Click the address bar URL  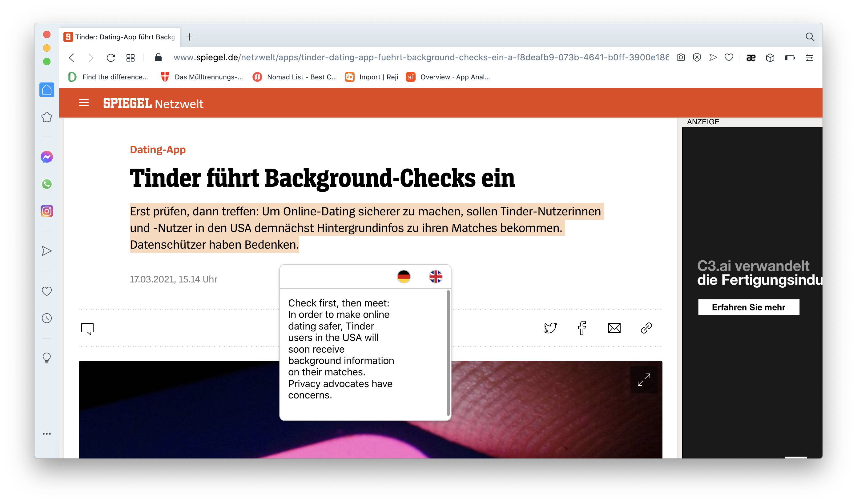[x=421, y=58]
